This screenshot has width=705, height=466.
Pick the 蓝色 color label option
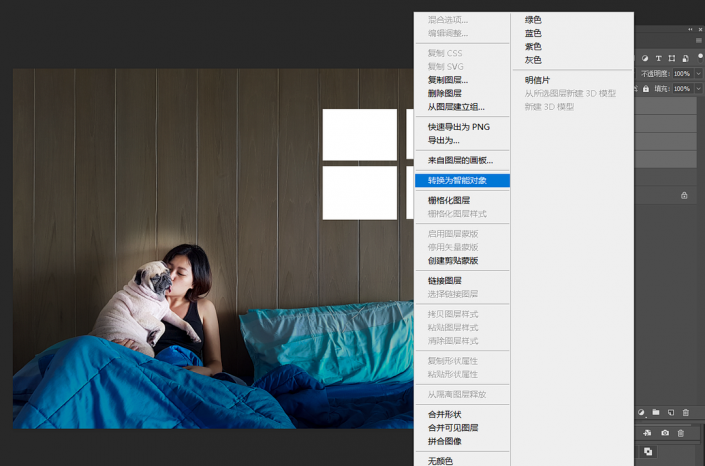[x=533, y=33]
